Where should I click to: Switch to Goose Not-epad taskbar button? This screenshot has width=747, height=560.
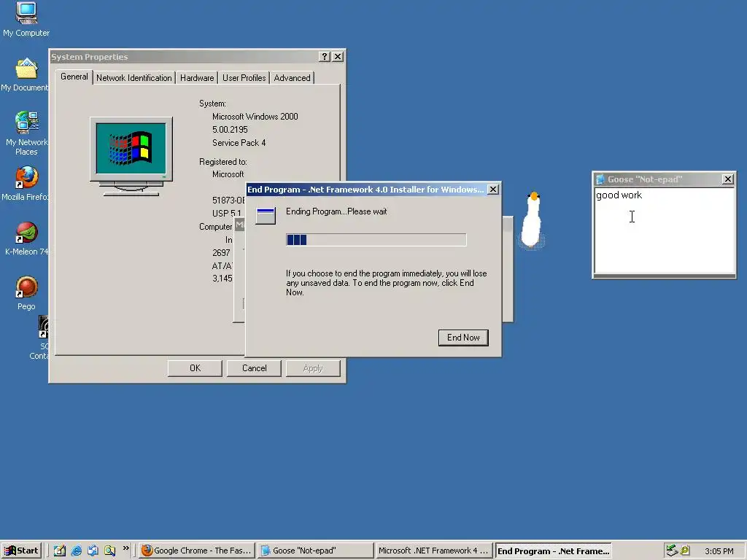point(315,551)
